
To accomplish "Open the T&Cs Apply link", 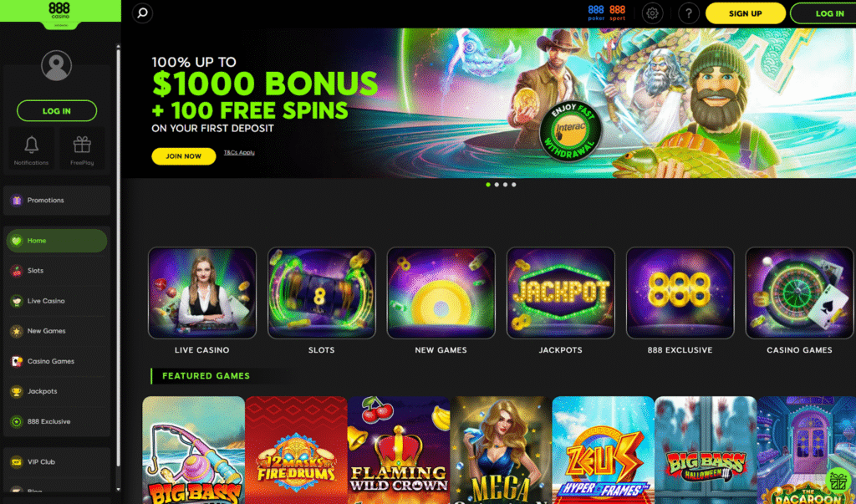I will [x=239, y=152].
